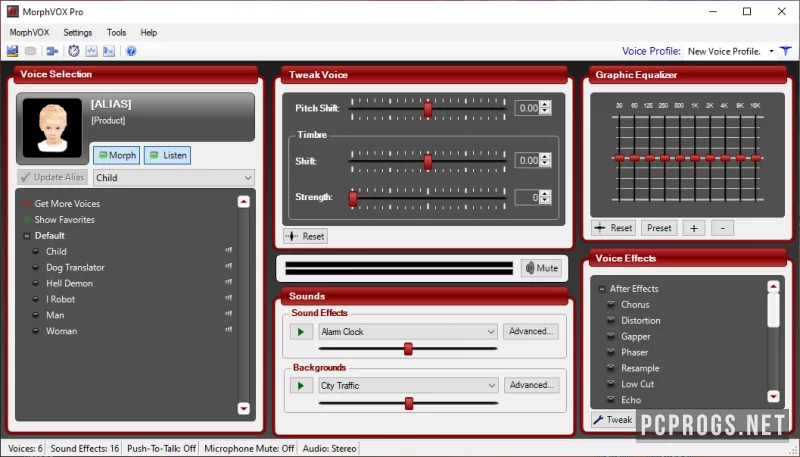Click the bullet icon beside Woman voice
This screenshot has width=800, height=457.
point(36,331)
